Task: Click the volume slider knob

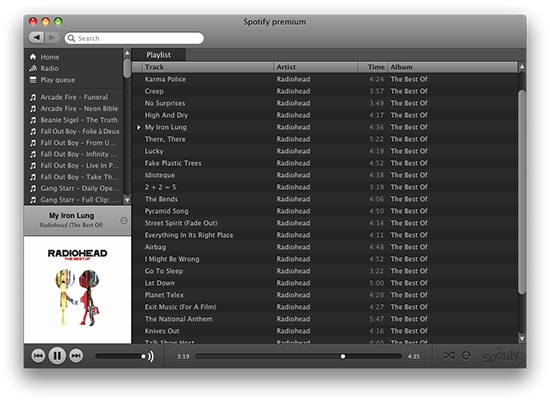Action: click(143, 356)
